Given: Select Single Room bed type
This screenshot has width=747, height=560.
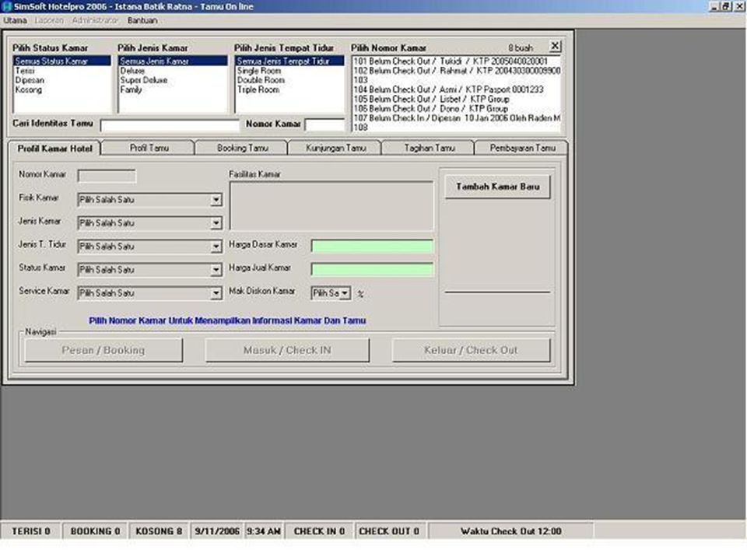Looking at the screenshot, I should (289, 71).
